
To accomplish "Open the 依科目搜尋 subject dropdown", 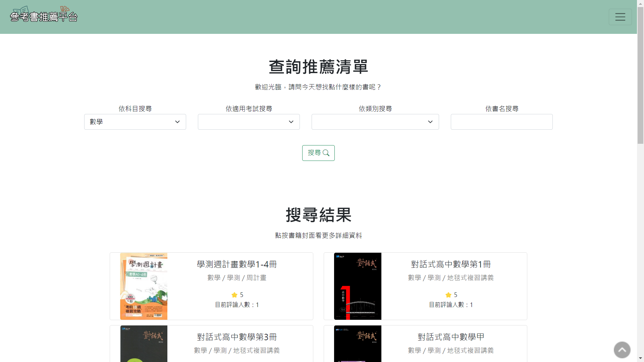I will click(x=135, y=122).
